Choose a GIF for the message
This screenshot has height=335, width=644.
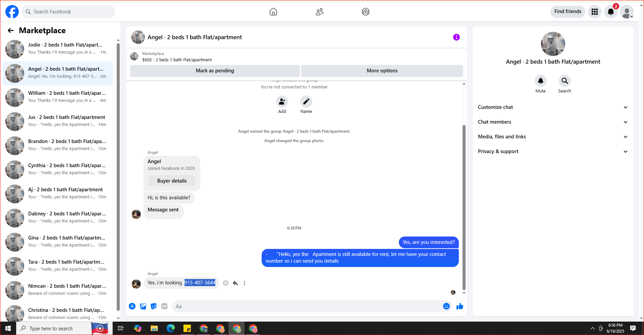coord(164,306)
